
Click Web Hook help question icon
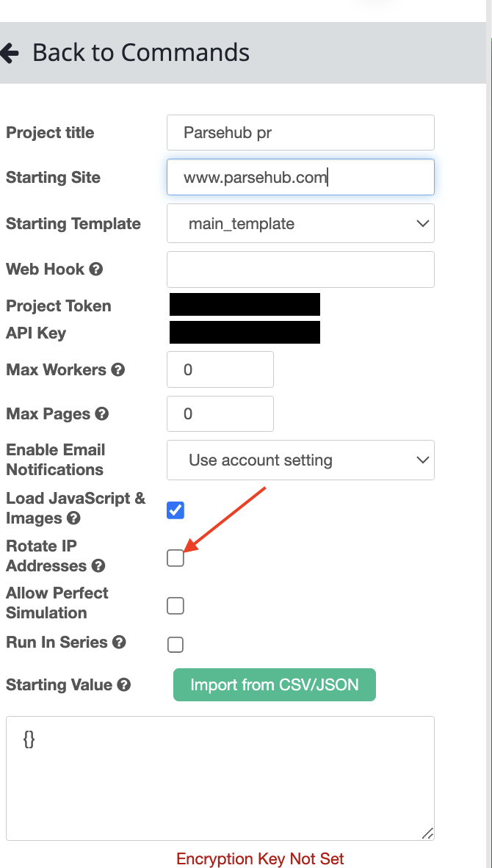(96, 270)
